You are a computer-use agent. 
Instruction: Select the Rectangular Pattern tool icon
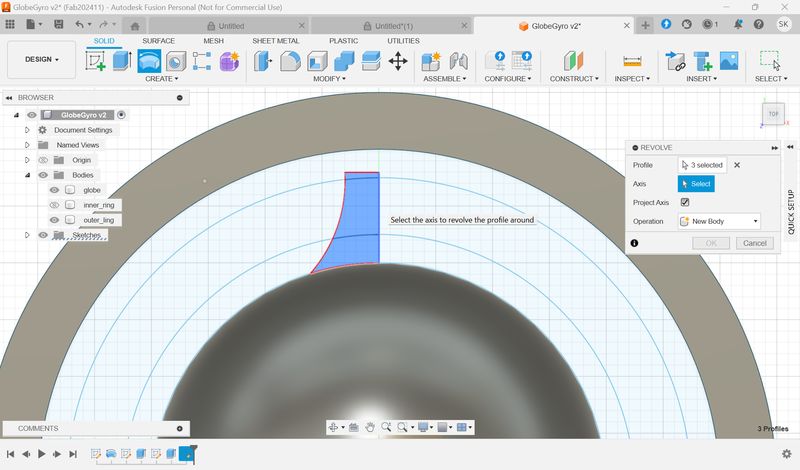pos(202,61)
